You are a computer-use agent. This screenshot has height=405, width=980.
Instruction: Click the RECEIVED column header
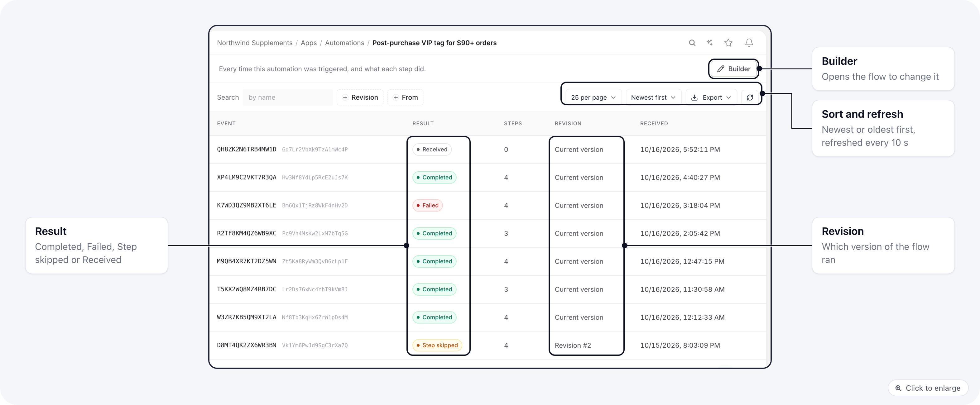click(654, 124)
